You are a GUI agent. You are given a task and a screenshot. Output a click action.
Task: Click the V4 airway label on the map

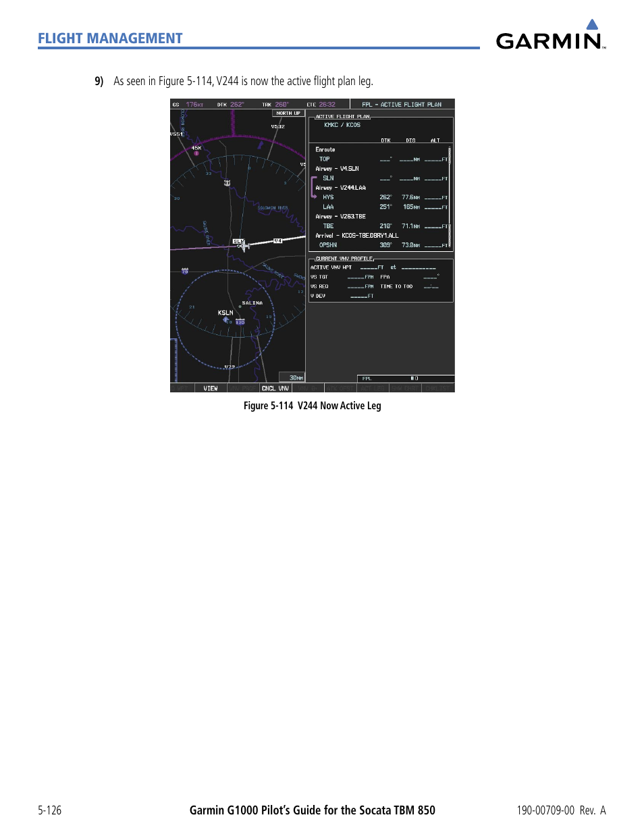pyautogui.click(x=277, y=240)
